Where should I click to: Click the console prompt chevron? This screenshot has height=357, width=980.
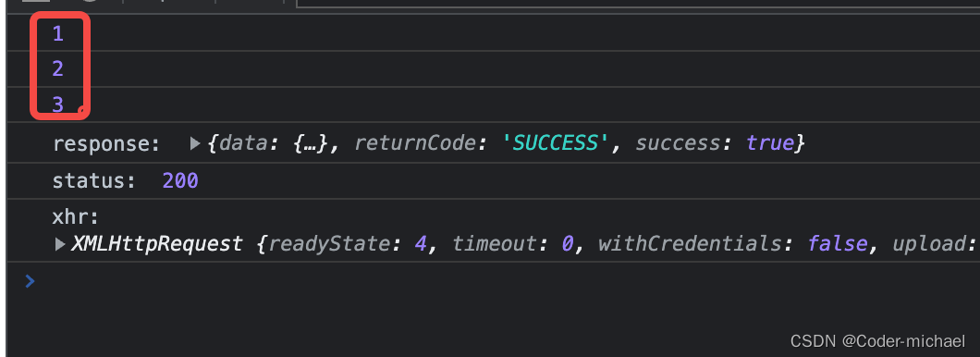pyautogui.click(x=30, y=281)
